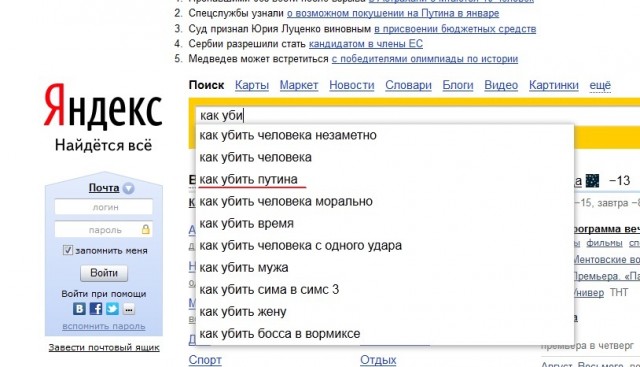Image resolution: width=640 pixels, height=367 pixels.
Task: Click Завести почтовый ящик link
Action: [x=104, y=347]
